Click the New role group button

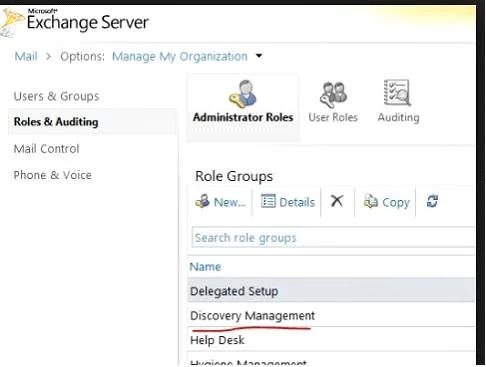click(220, 202)
